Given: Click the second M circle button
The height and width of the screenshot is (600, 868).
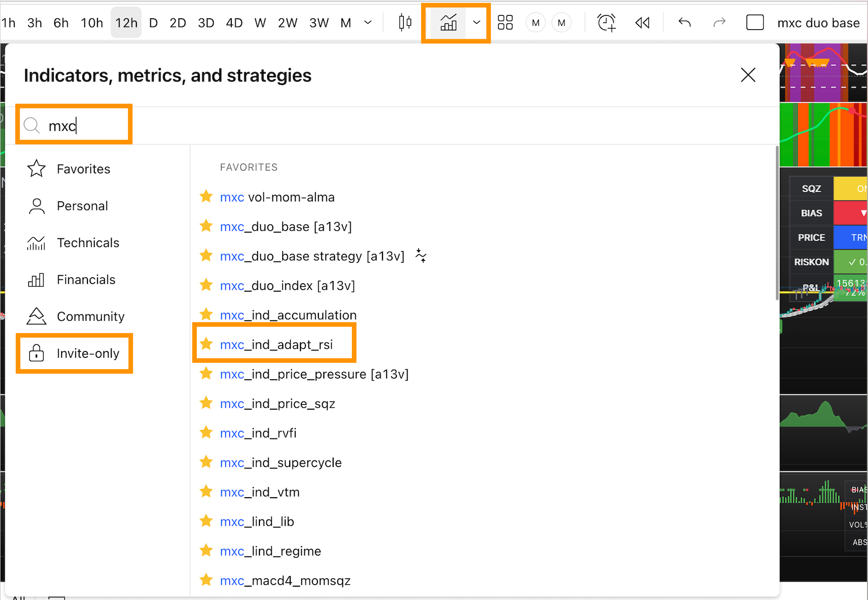Looking at the screenshot, I should [x=562, y=23].
